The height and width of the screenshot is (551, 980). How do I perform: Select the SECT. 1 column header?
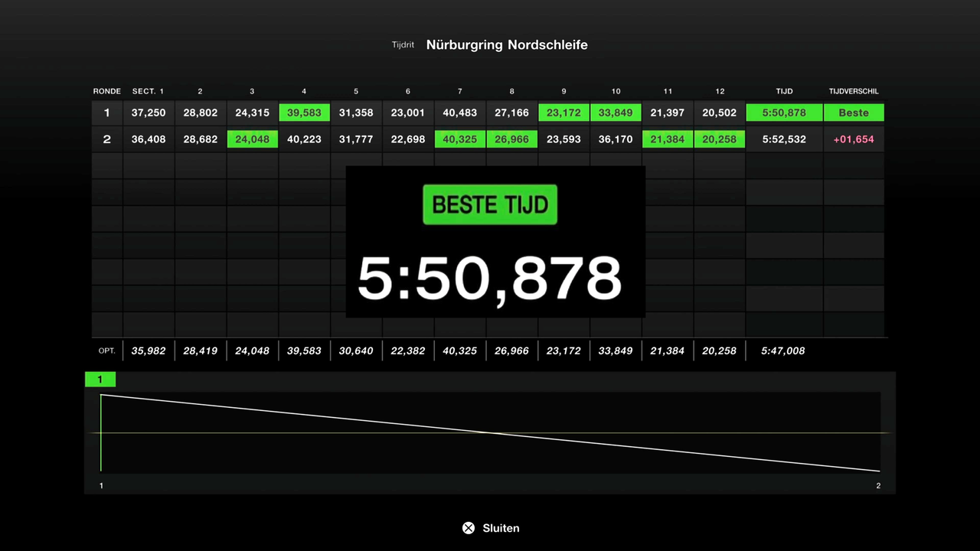point(149,91)
